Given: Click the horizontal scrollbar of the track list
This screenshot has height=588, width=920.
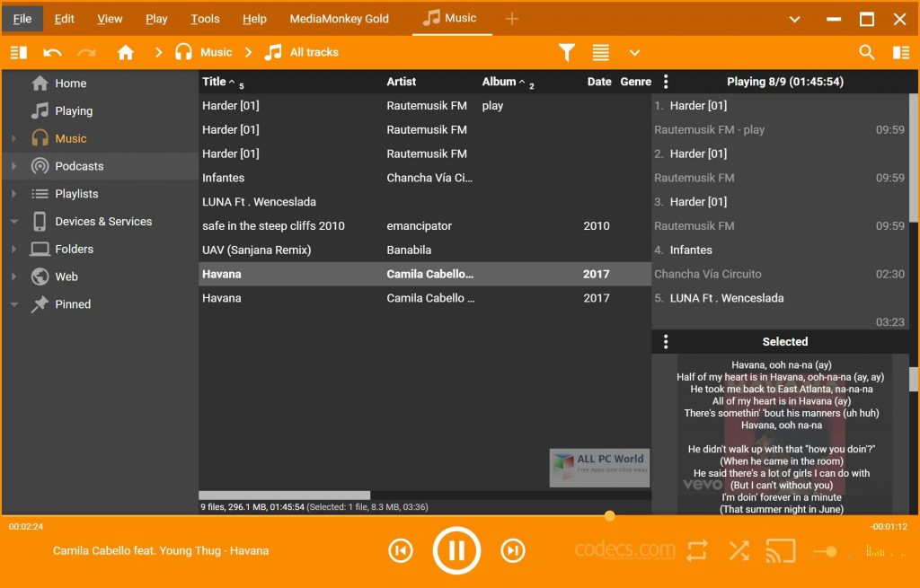Looking at the screenshot, I should coord(285,496).
